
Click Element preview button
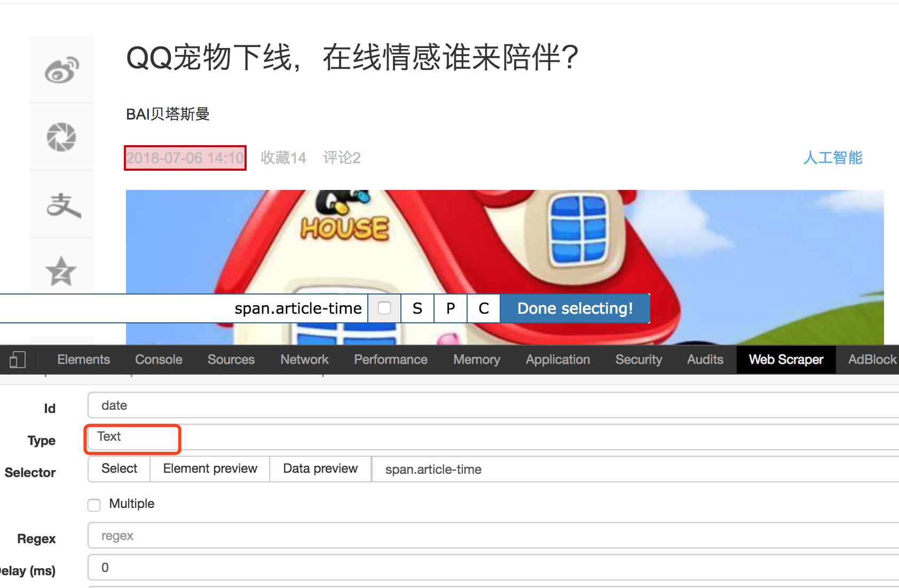coord(210,468)
